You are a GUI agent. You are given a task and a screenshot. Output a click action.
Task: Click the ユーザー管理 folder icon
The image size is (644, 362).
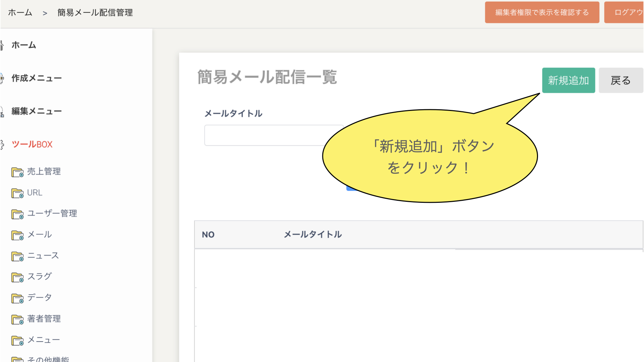pyautogui.click(x=17, y=214)
